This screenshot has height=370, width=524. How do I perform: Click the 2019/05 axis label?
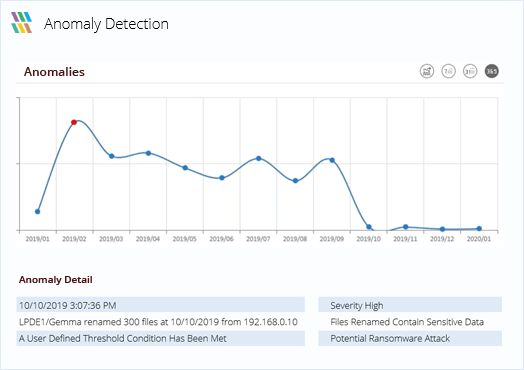click(184, 239)
